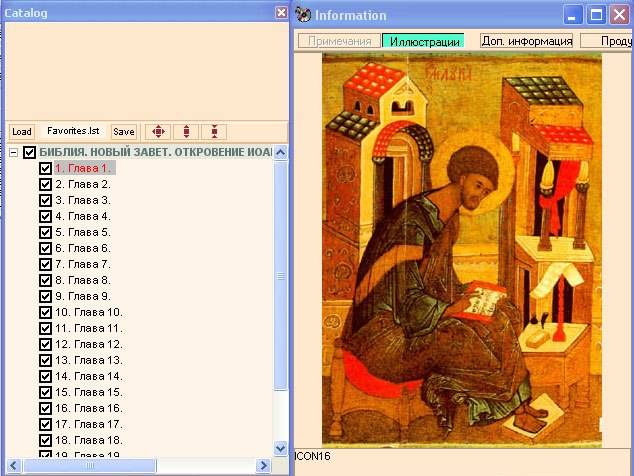Viewport: 634px width, 476px height.
Task: Select row 7. Глава 7.
Action: pos(83,264)
